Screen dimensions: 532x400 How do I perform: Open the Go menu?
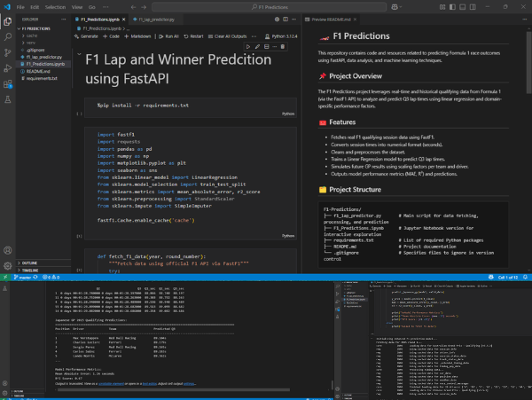(x=91, y=7)
